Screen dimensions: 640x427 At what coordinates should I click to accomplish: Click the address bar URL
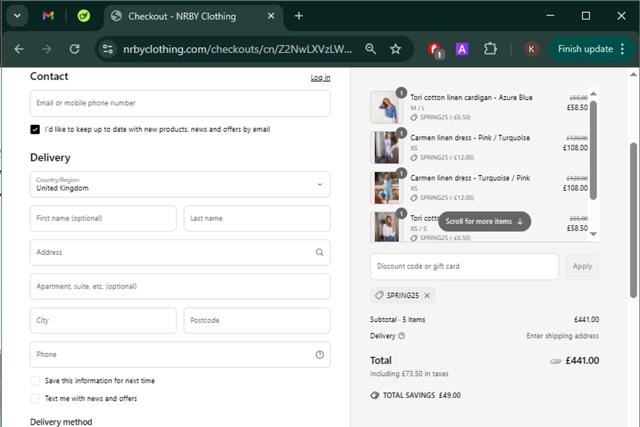pos(237,49)
